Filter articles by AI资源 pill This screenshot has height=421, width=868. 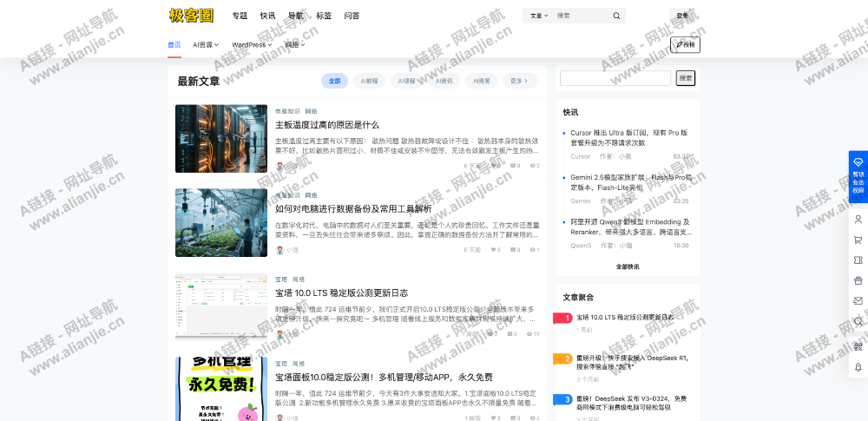tap(481, 81)
